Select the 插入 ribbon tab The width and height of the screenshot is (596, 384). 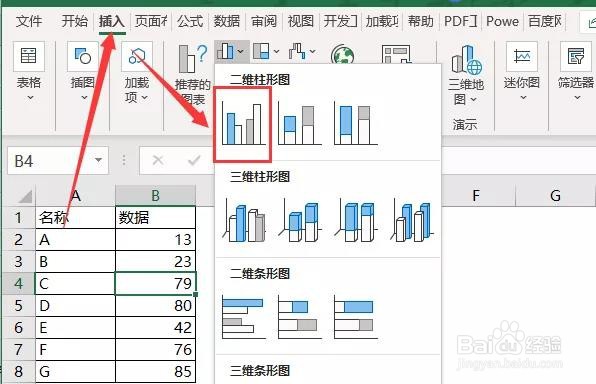(112, 21)
